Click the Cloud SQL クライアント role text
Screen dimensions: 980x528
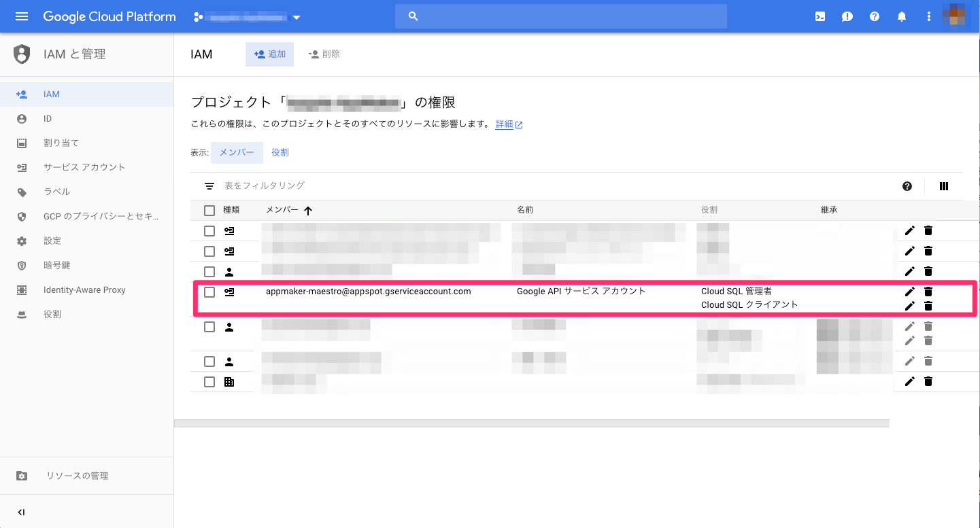[x=749, y=305]
